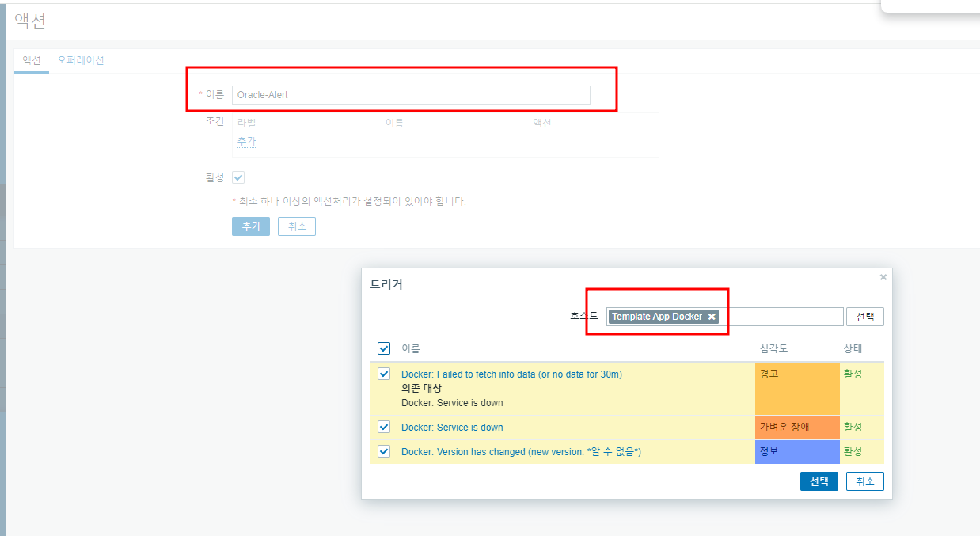Viewport: 980px width, 536px height.
Task: Close the 트리거 dialog with the X icon
Action: point(883,277)
